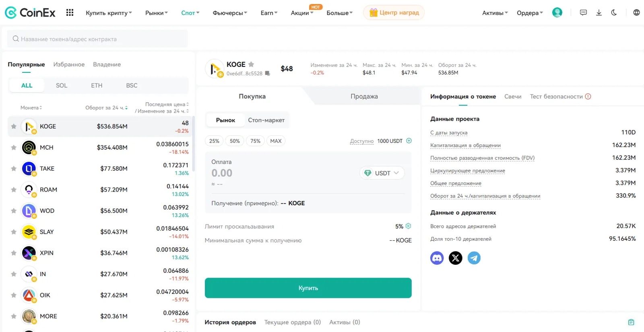Screen dimensions: 644x332
Task: Set amount to 50%
Action: coord(235,141)
